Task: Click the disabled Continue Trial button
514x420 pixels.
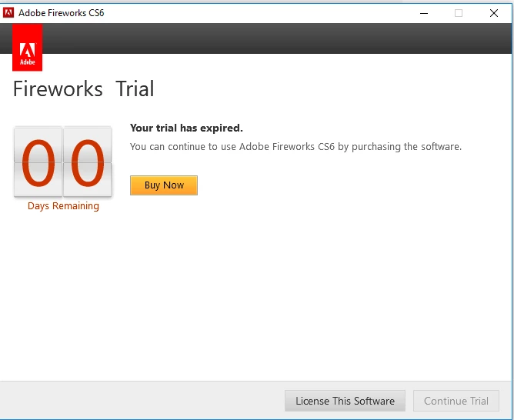Action: pyautogui.click(x=456, y=401)
